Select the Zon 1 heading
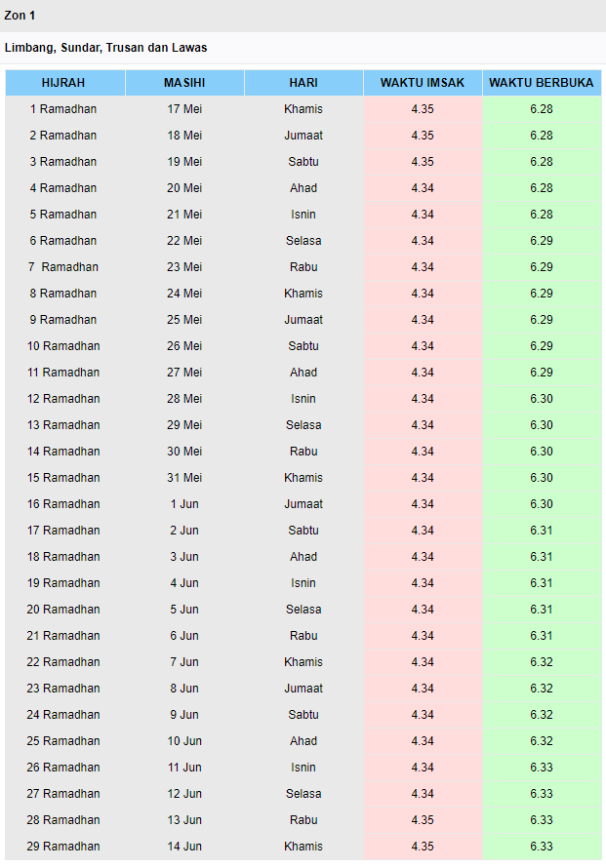Image resolution: width=606 pixels, height=868 pixels. (20, 16)
